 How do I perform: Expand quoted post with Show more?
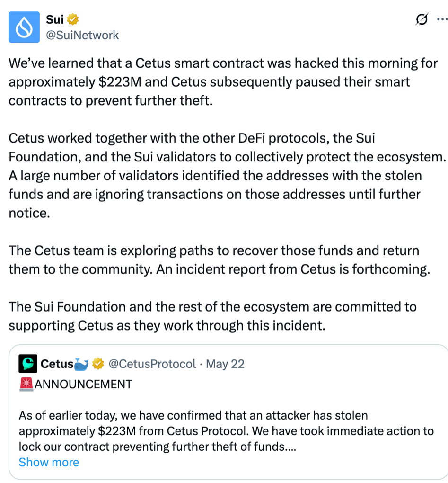[49, 462]
